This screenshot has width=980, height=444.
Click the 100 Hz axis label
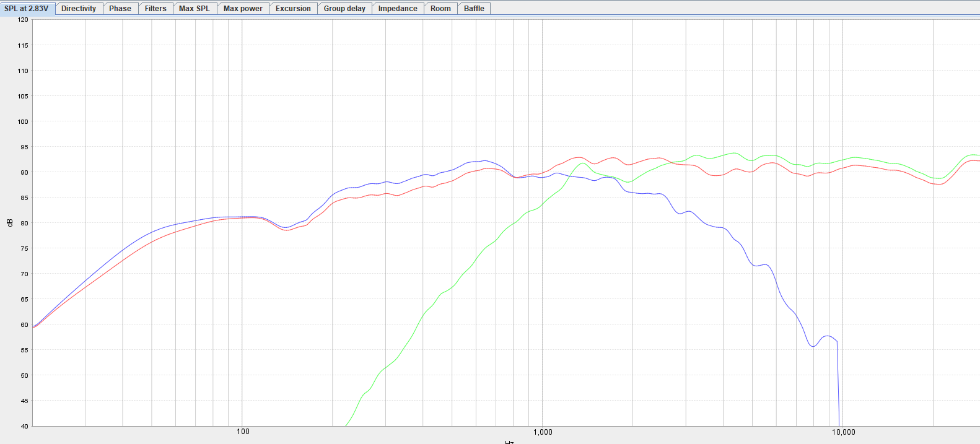click(243, 432)
